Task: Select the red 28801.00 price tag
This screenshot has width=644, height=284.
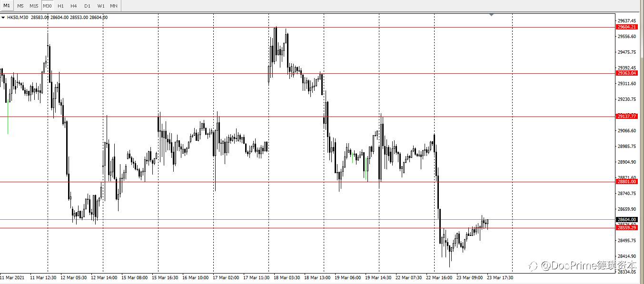Action: [x=626, y=182]
